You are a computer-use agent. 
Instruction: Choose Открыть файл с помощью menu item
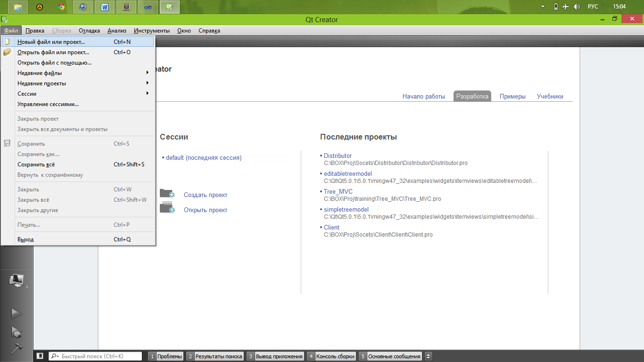[x=78, y=63]
